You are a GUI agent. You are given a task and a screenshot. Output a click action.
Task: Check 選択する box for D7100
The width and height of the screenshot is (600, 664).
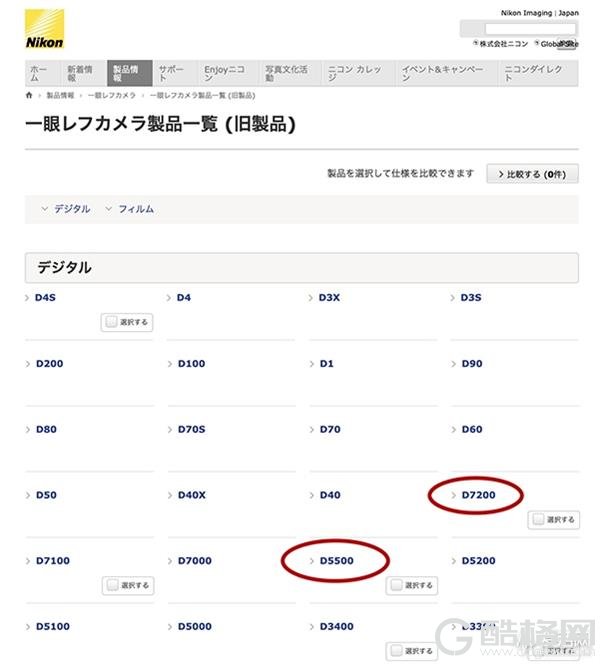(x=113, y=585)
